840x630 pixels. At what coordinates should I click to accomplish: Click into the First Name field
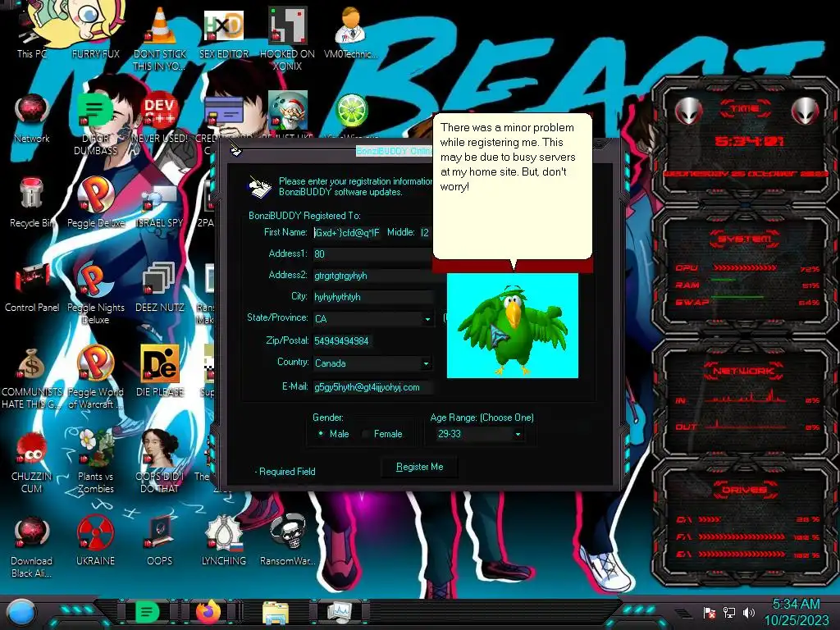coord(347,232)
